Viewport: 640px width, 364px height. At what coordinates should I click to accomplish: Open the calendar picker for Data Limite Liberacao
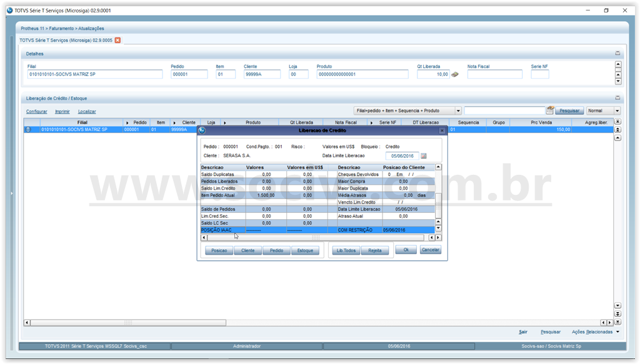424,155
